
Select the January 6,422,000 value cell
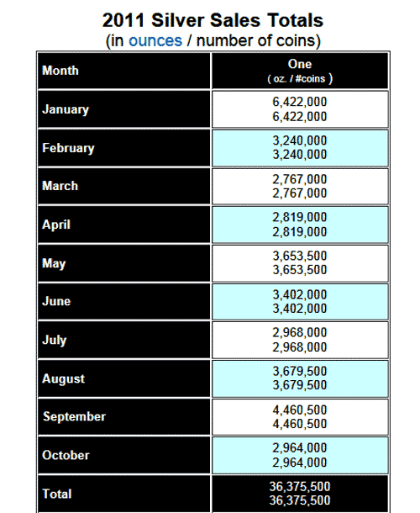click(x=300, y=109)
